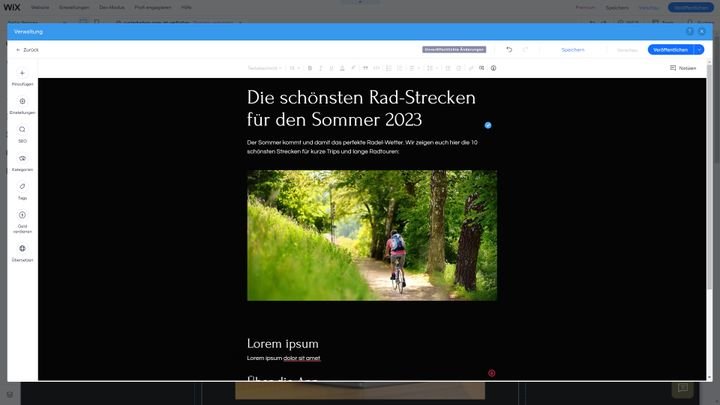Insert a code block
The height and width of the screenshot is (405, 720).
[377, 68]
